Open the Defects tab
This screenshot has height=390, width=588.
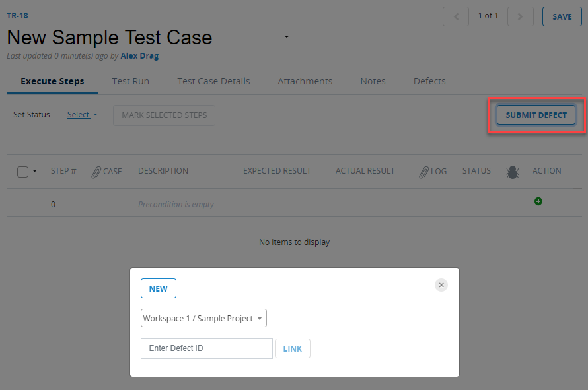(429, 81)
